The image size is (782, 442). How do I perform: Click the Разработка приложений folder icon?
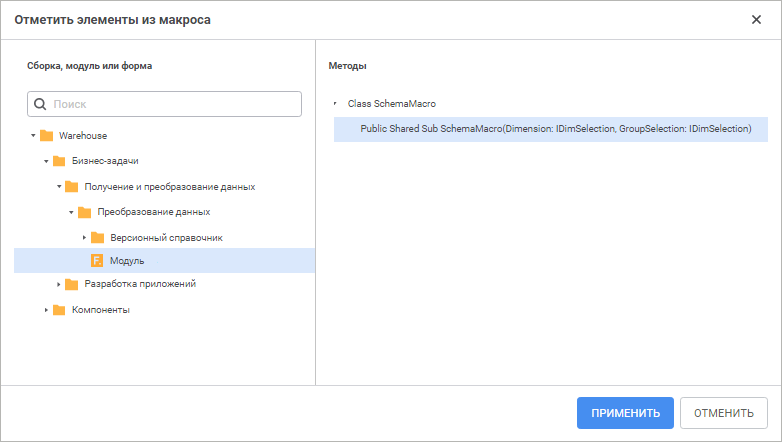(x=72, y=284)
